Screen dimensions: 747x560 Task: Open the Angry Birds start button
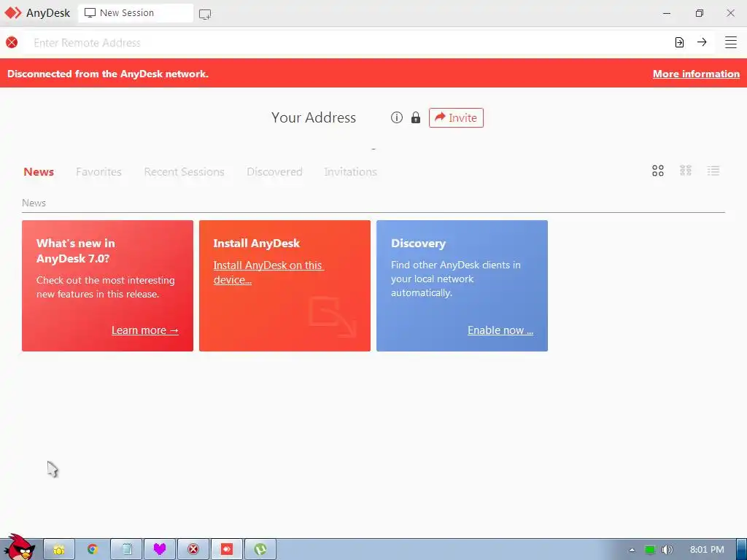pos(19,548)
